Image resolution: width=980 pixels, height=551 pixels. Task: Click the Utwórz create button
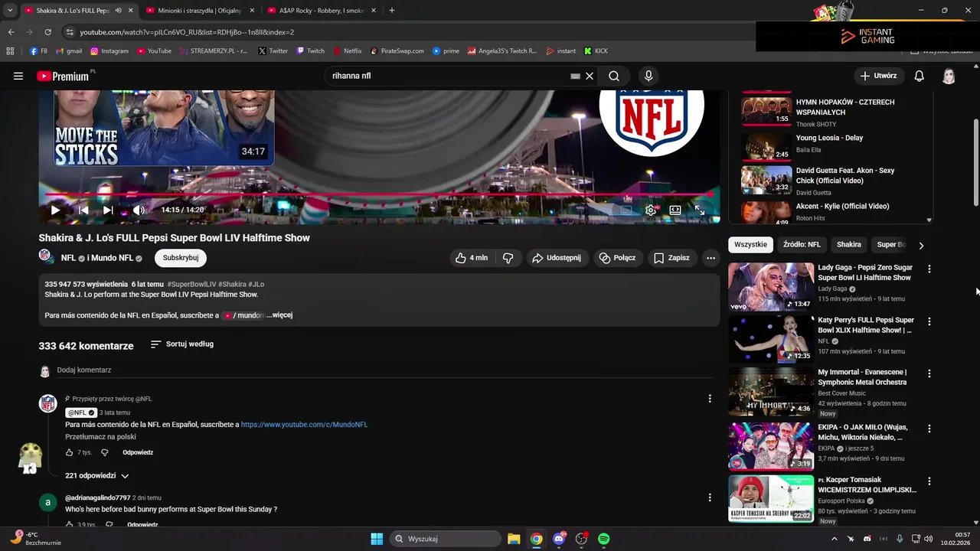878,76
